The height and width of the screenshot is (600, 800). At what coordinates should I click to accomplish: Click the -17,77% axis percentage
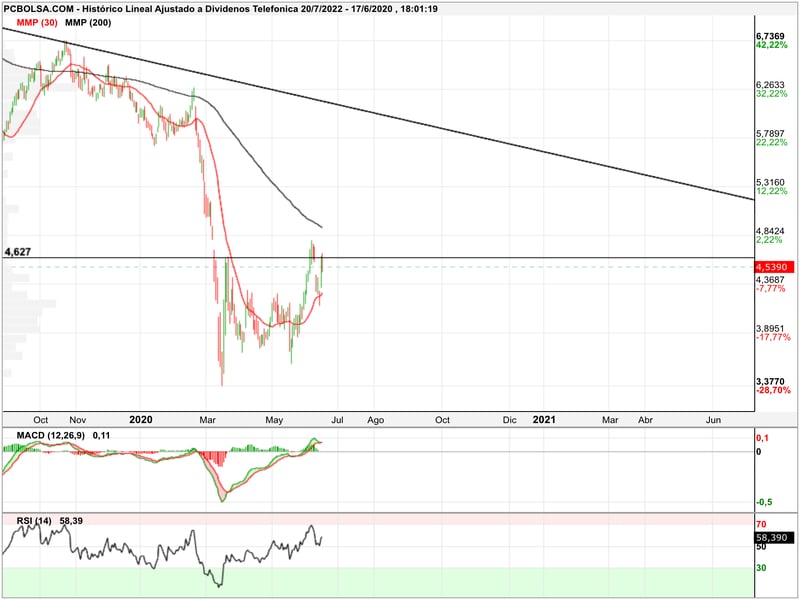click(x=773, y=337)
